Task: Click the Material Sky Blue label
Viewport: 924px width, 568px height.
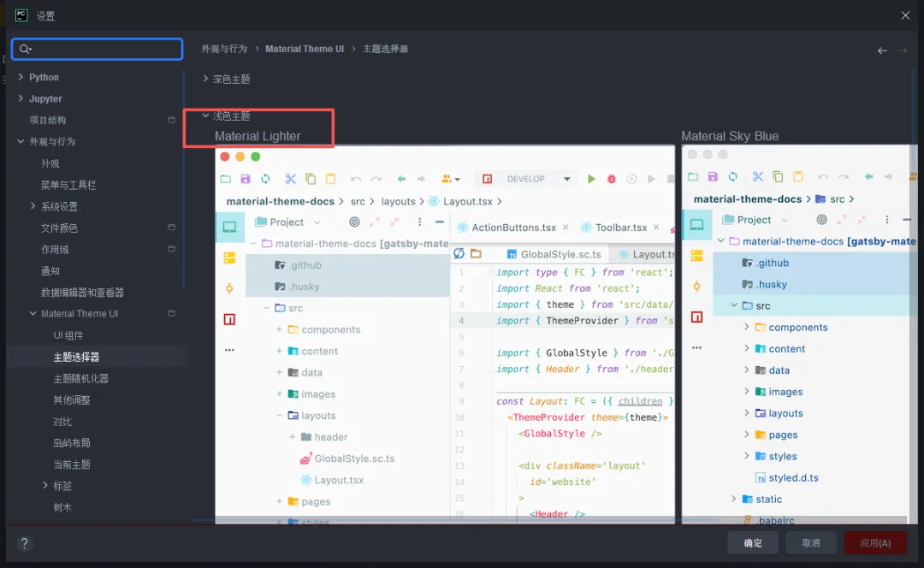Action: point(730,136)
